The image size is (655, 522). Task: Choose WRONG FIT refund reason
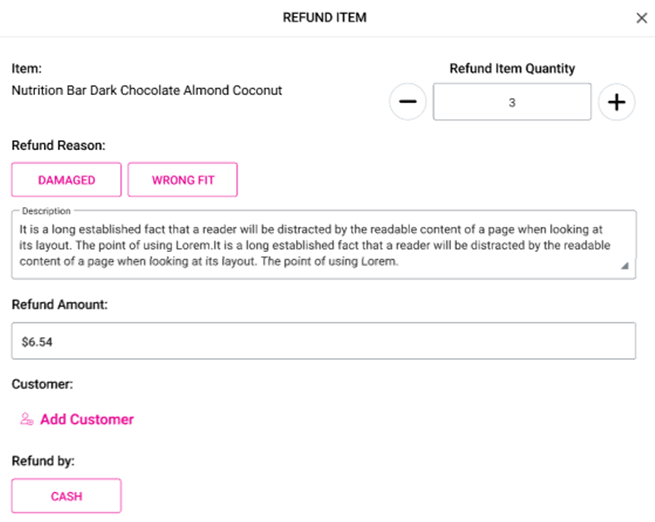coord(182,180)
